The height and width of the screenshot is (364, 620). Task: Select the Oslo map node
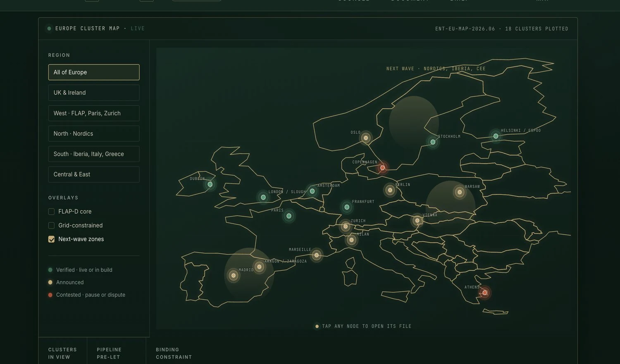coord(366,138)
